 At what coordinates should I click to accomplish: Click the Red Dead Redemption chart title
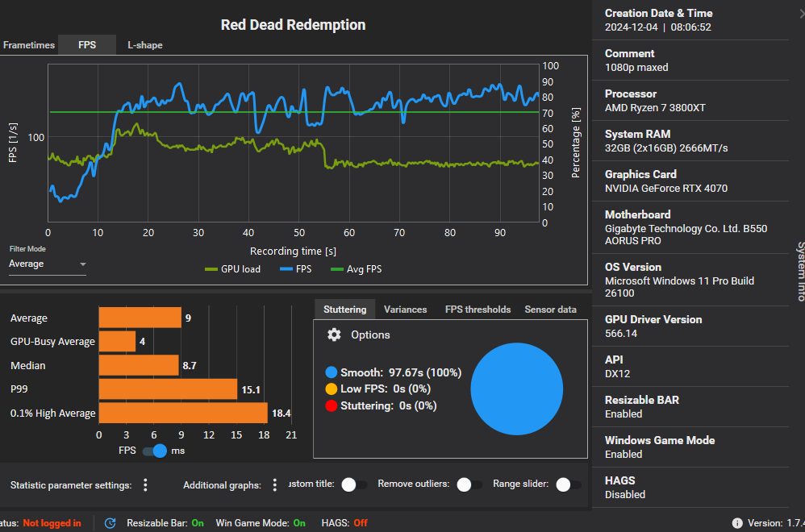pyautogui.click(x=293, y=25)
